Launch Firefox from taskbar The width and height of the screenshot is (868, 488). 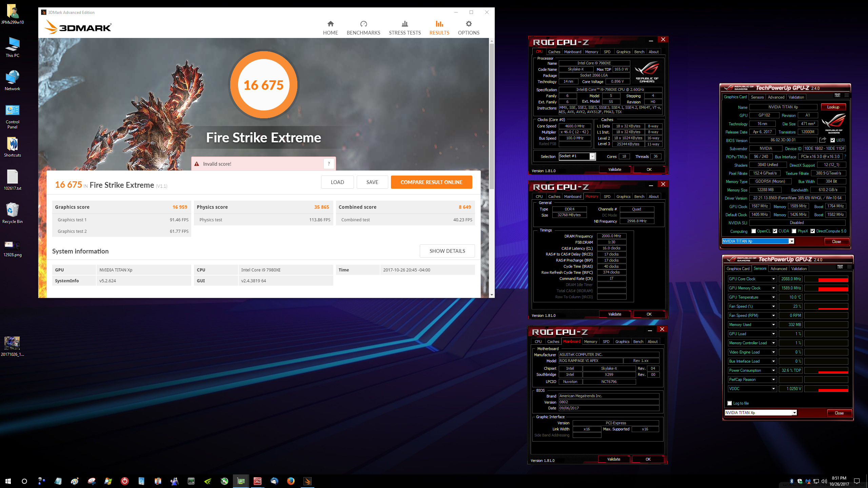pos(291,481)
